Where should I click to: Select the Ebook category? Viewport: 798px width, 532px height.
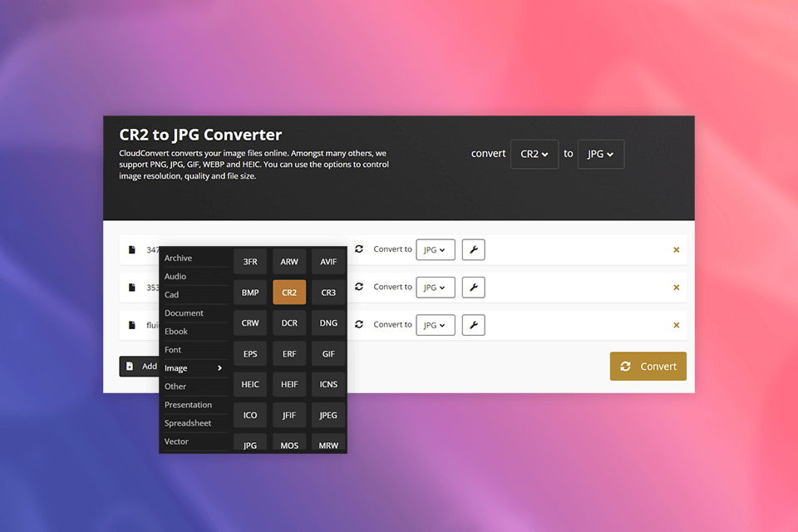point(176,332)
